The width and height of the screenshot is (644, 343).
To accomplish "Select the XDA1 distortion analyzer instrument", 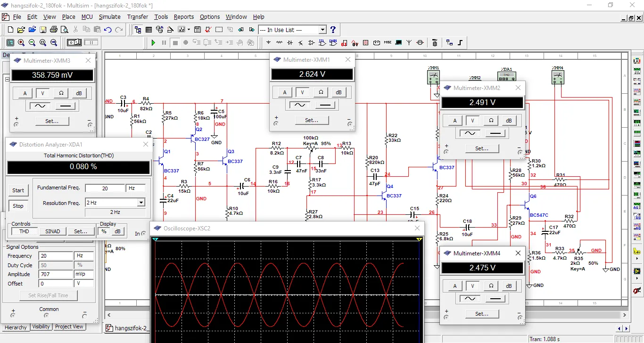I will (x=507, y=75).
